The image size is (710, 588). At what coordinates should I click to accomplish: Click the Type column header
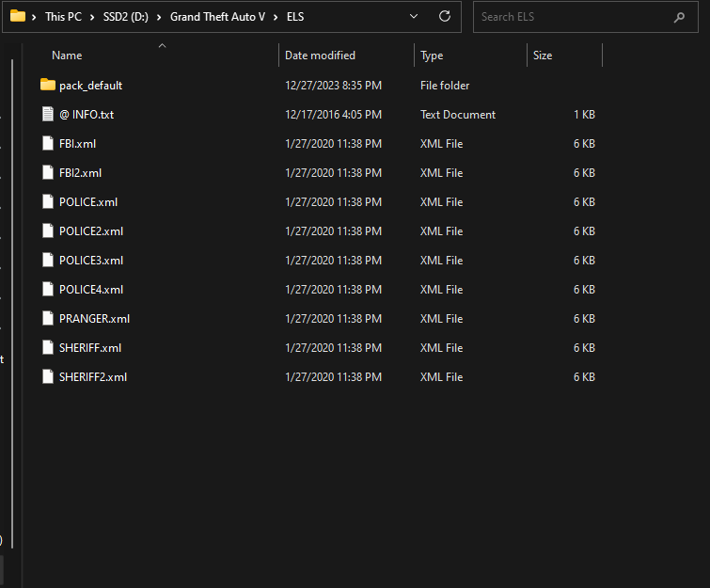[x=432, y=56]
